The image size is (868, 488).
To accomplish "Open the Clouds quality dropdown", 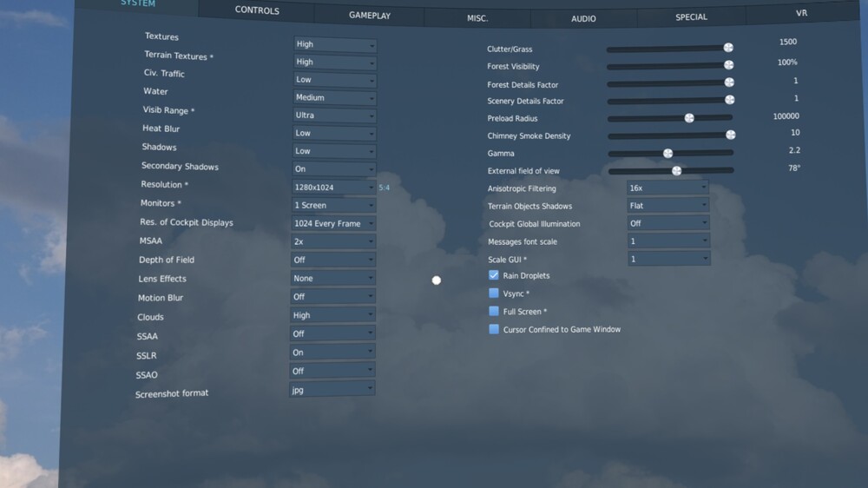I will (332, 315).
